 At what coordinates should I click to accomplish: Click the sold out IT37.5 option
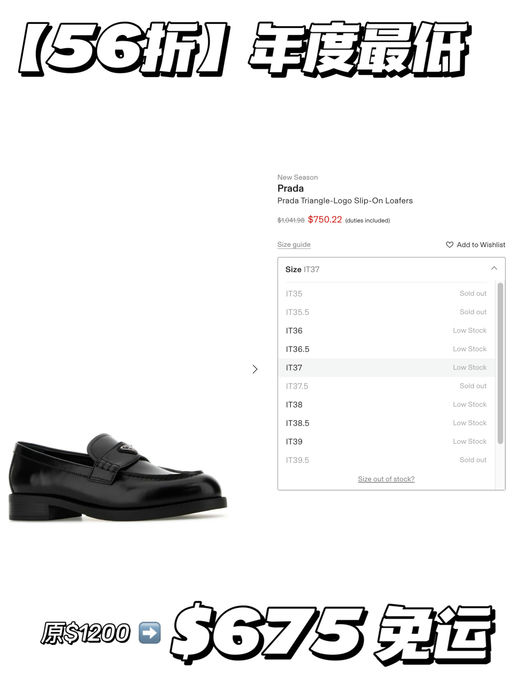pos(386,386)
